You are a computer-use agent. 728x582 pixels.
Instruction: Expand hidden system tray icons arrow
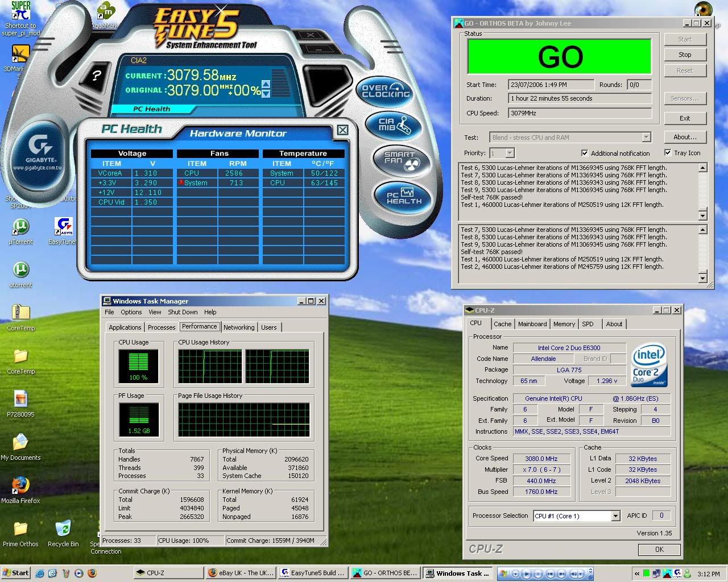tap(637, 573)
